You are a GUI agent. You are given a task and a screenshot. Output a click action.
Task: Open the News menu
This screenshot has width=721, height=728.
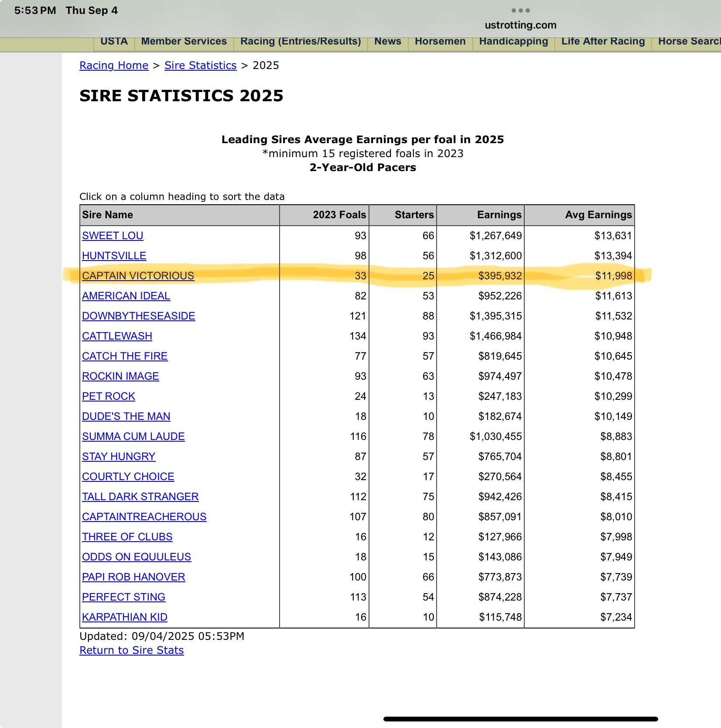[387, 41]
